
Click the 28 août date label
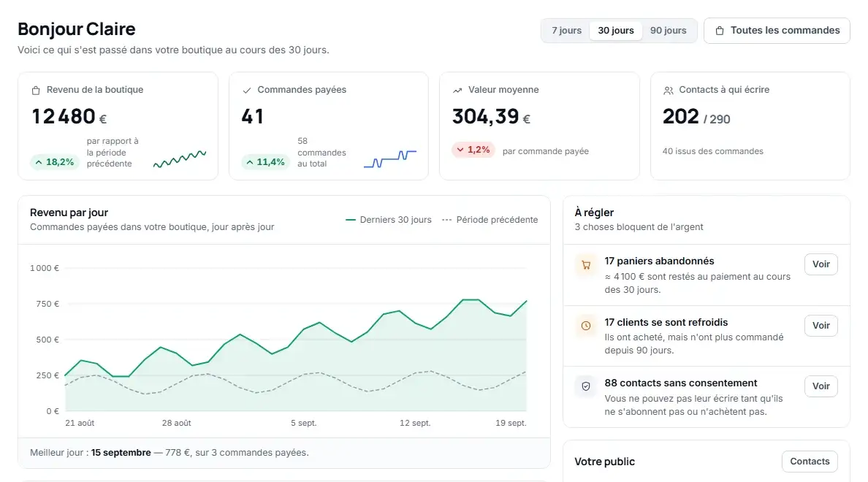coord(177,423)
